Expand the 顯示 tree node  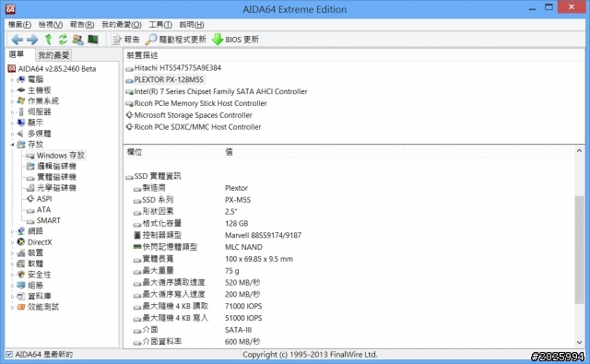pos(12,123)
